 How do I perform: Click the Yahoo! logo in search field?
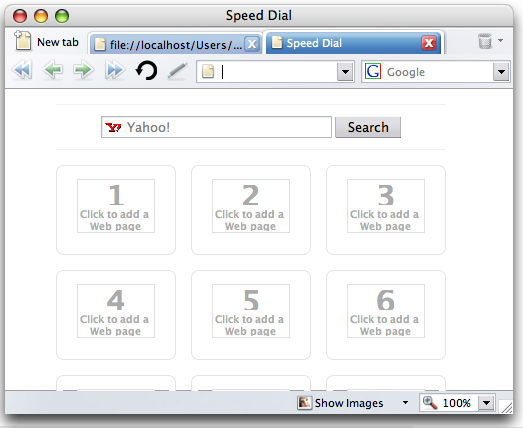113,127
